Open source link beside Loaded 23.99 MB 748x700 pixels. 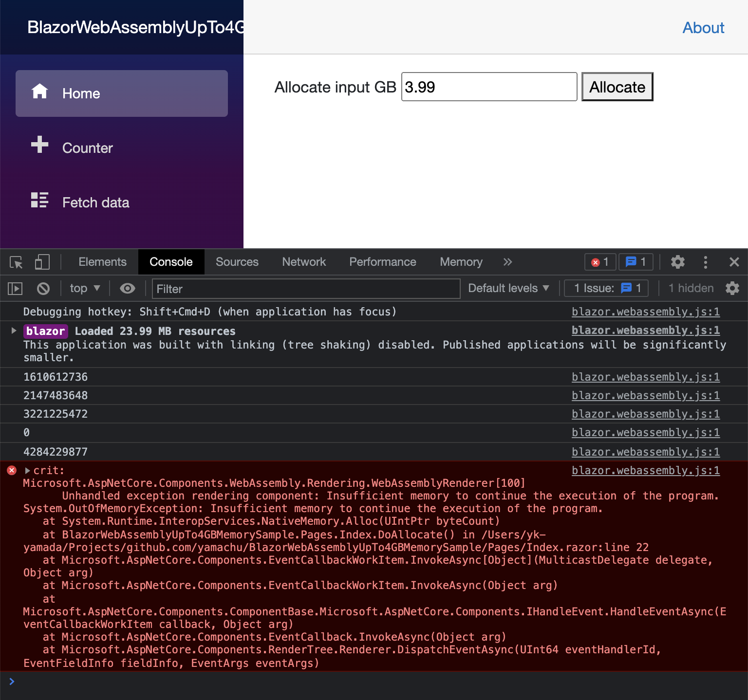click(645, 330)
